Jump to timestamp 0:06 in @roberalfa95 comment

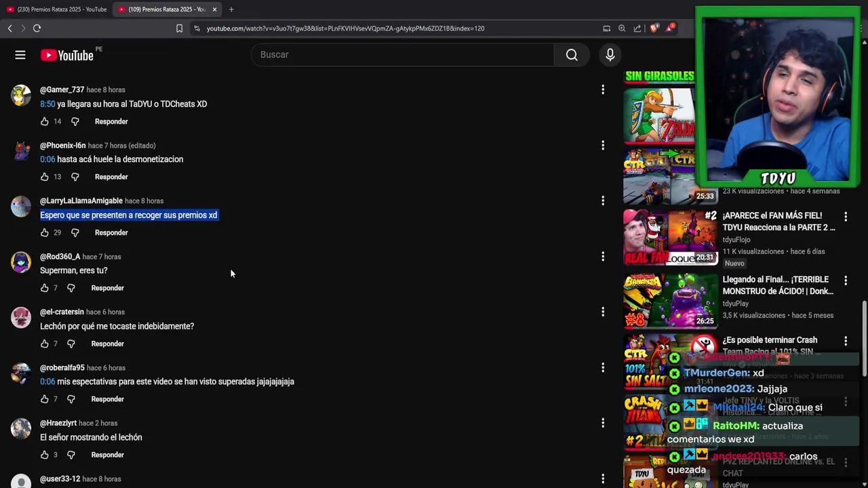coord(47,382)
